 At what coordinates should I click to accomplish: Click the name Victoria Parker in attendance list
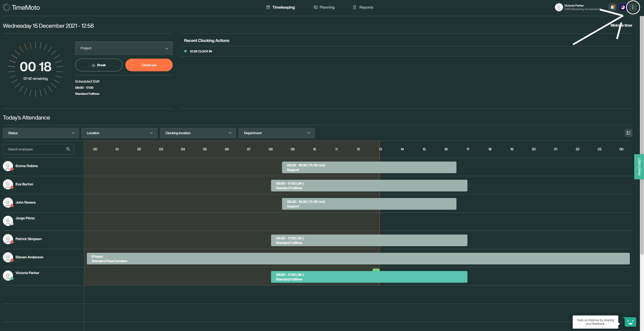click(x=27, y=273)
